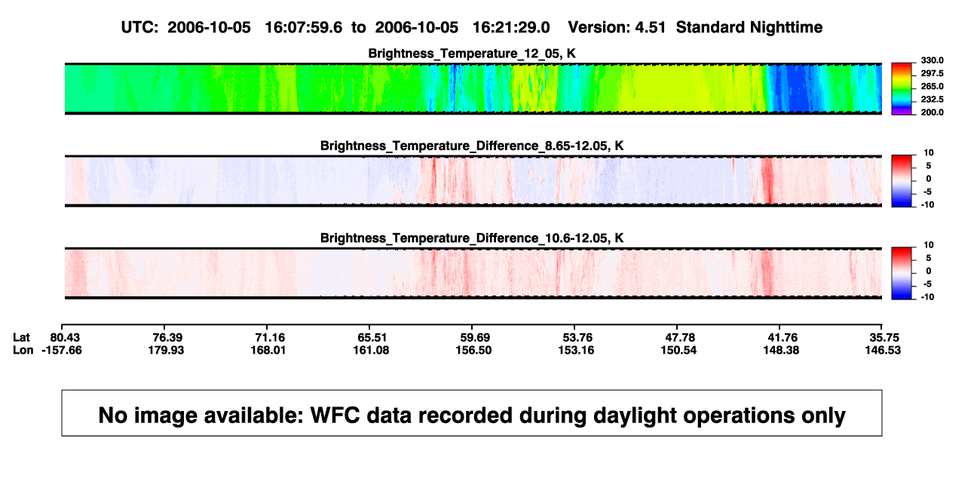Click the Lat axis label
This screenshot has height=503, width=980.
point(23,336)
